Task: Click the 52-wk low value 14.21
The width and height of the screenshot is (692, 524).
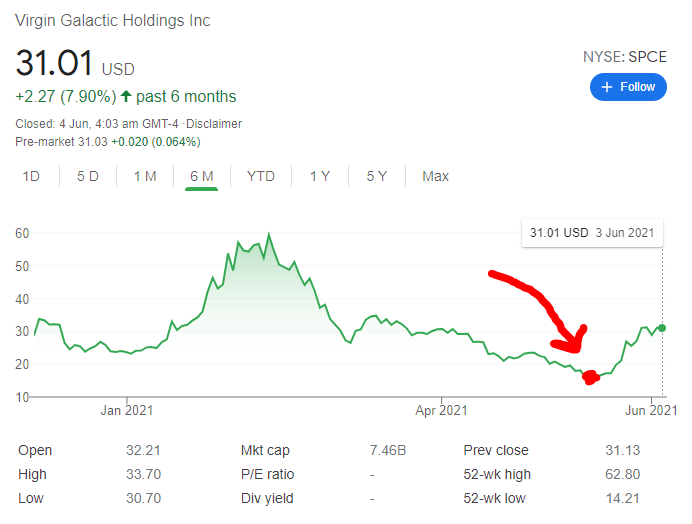Action: (622, 498)
